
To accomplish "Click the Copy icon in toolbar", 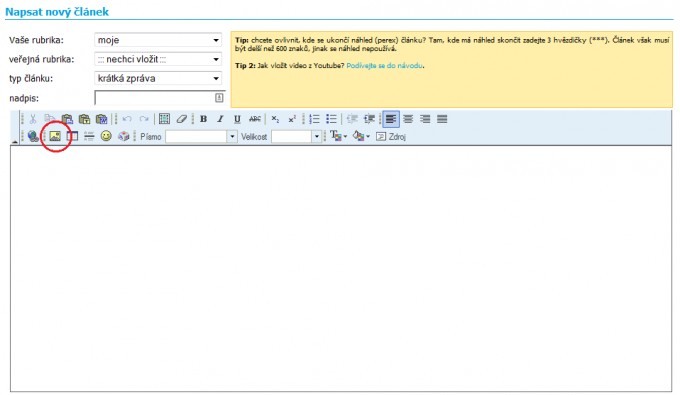I will (x=50, y=119).
